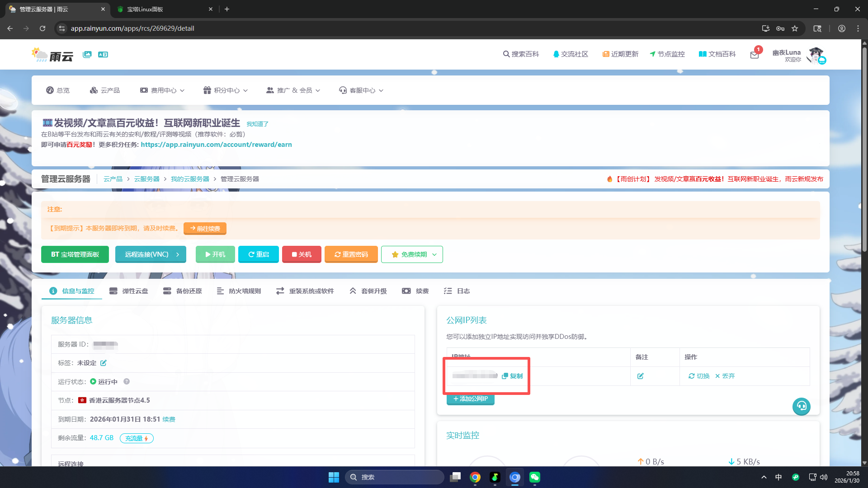Click the red 关机 shutdown button
This screenshot has height=488, width=868.
pyautogui.click(x=302, y=254)
